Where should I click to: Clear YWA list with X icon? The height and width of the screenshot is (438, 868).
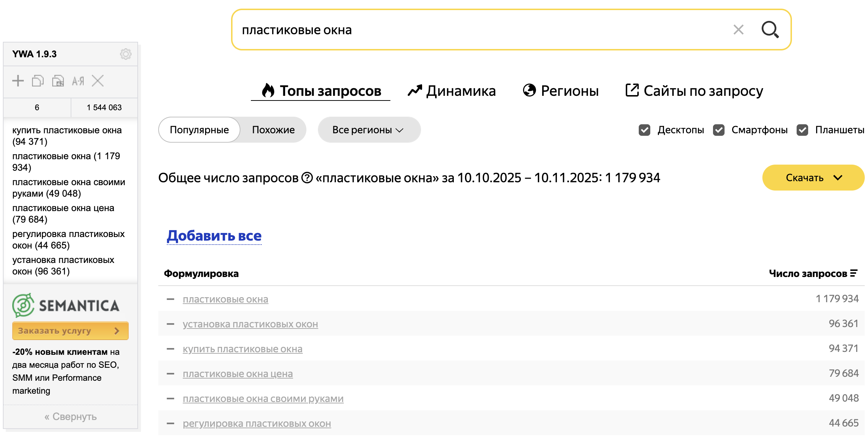[x=98, y=81]
